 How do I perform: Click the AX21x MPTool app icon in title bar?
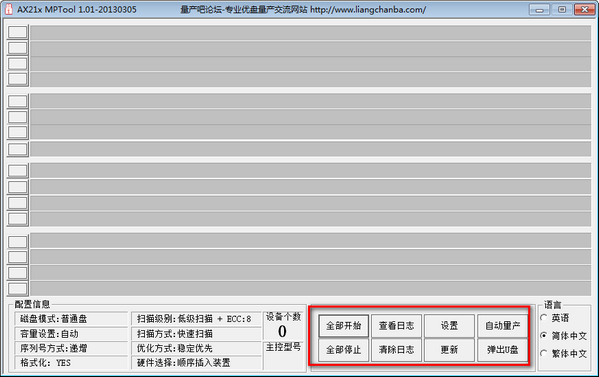click(8, 10)
